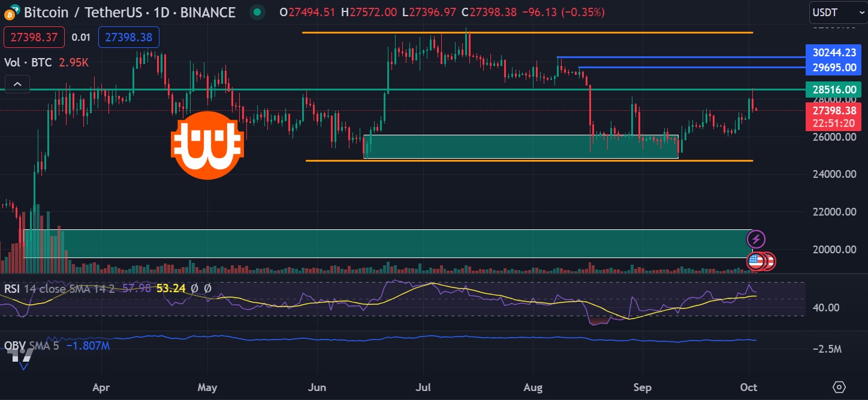Click the red sell price 27398.37 button

(x=34, y=38)
